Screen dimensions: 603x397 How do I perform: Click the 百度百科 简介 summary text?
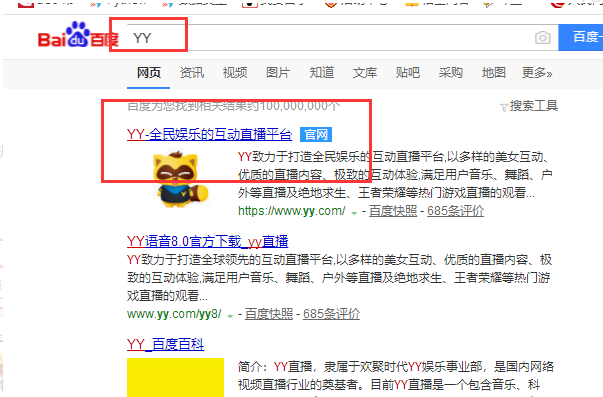click(x=396, y=375)
